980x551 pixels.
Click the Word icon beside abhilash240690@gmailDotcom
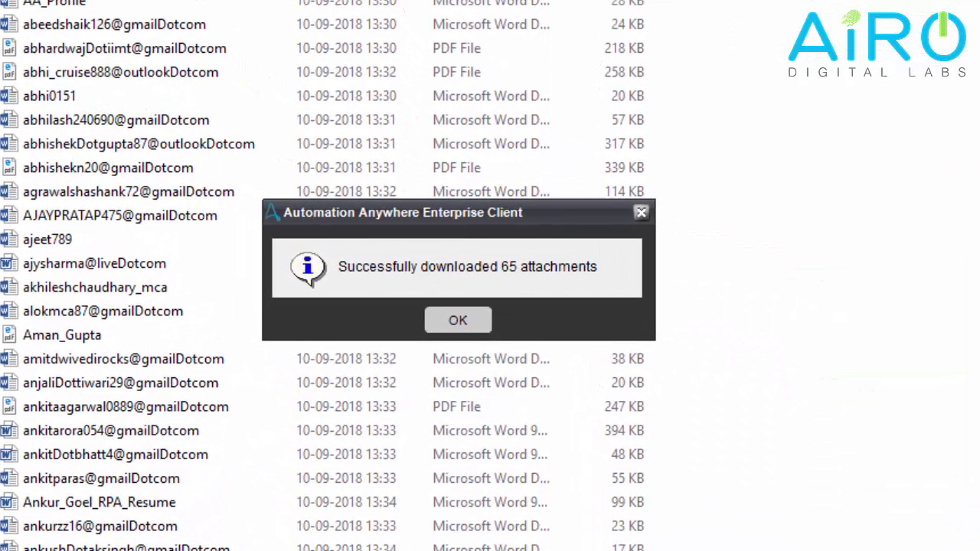[8, 120]
